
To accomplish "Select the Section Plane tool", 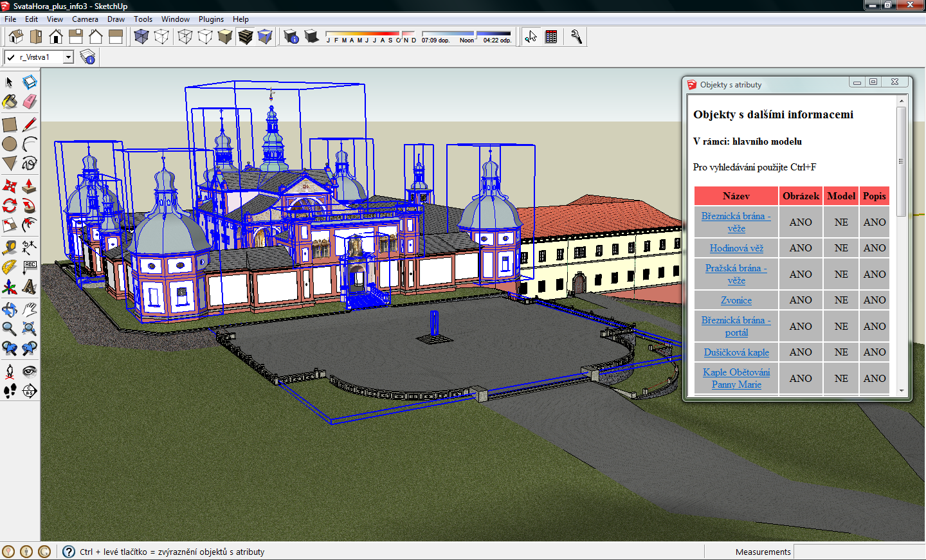I will (30, 390).
